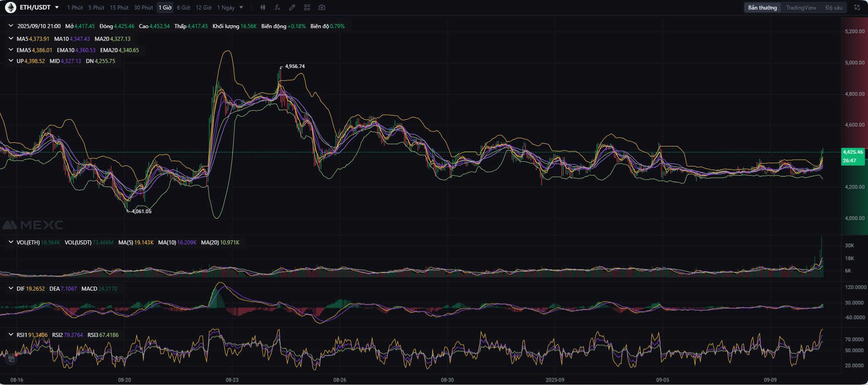868x385 pixels.
Task: Collapse the RSI1 panel chevron
Action: [11, 335]
